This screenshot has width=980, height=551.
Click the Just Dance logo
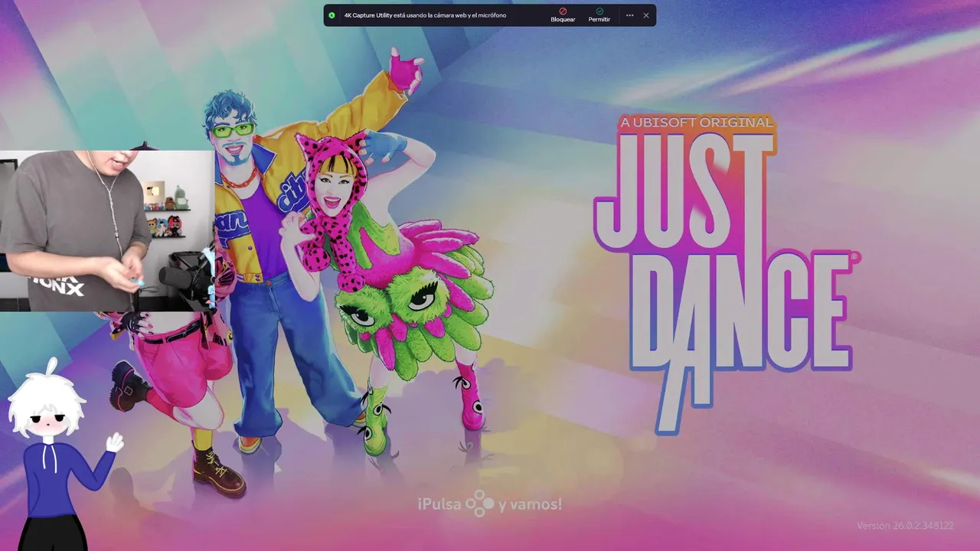[x=726, y=275]
